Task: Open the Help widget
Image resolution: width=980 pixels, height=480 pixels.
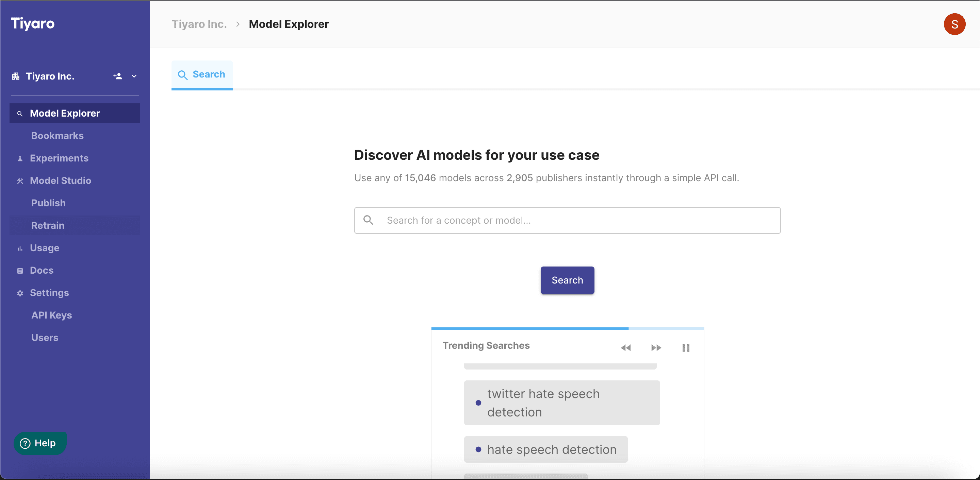Action: pos(40,443)
